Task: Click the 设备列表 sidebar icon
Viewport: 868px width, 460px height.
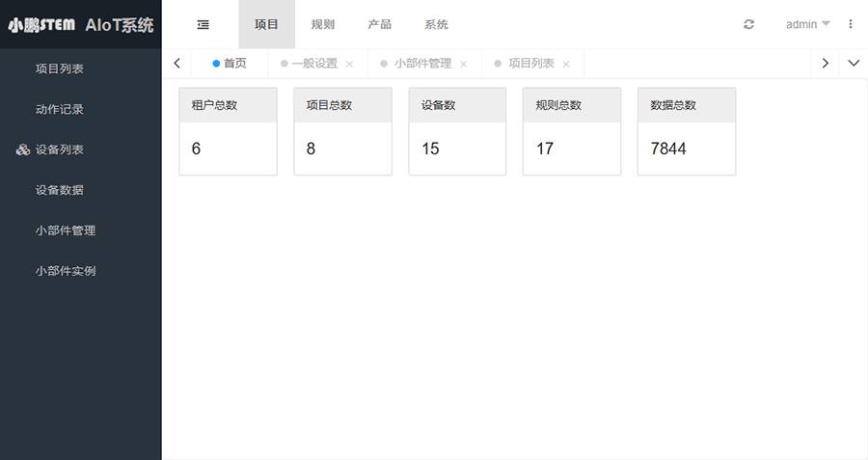Action: coord(23,150)
